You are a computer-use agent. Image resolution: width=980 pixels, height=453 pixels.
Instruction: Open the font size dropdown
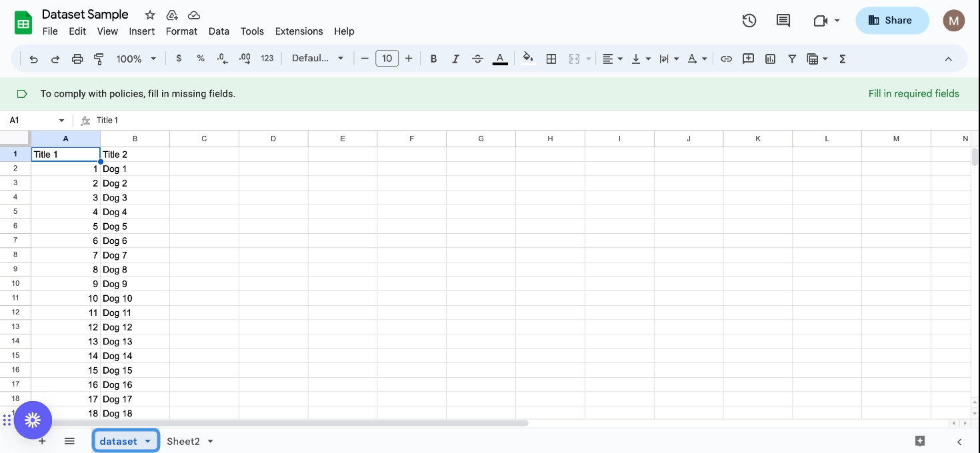[x=387, y=59]
